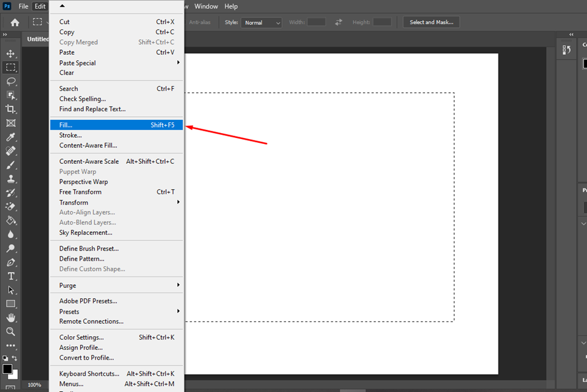Viewport: 587px width, 392px height.
Task: Click the swap width and height icon
Action: pyautogui.click(x=338, y=22)
